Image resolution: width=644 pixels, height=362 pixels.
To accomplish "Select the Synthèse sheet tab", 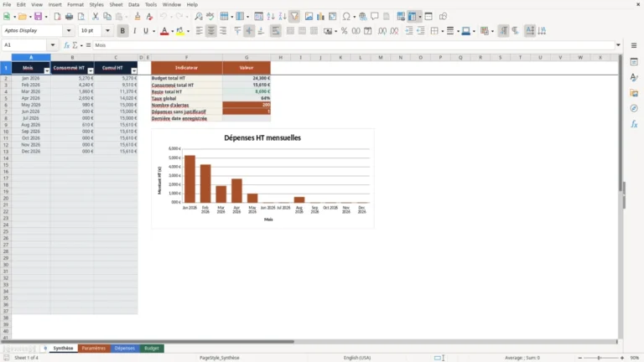I will coord(63,348).
